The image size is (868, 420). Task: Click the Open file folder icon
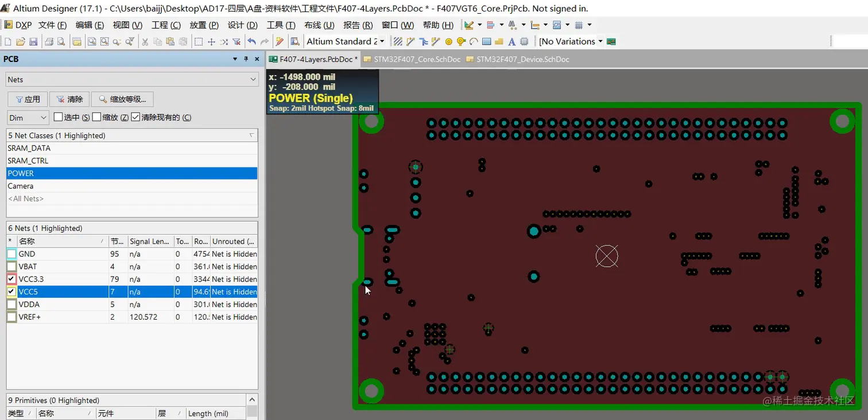(x=21, y=41)
